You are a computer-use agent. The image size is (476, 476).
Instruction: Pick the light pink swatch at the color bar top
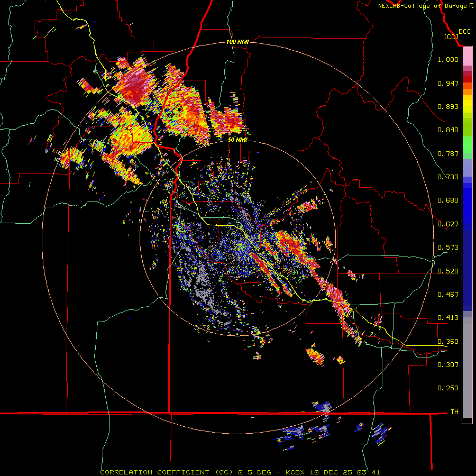pyautogui.click(x=467, y=57)
